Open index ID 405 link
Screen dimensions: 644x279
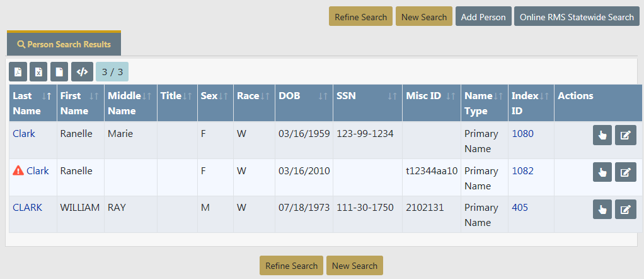[x=520, y=208]
